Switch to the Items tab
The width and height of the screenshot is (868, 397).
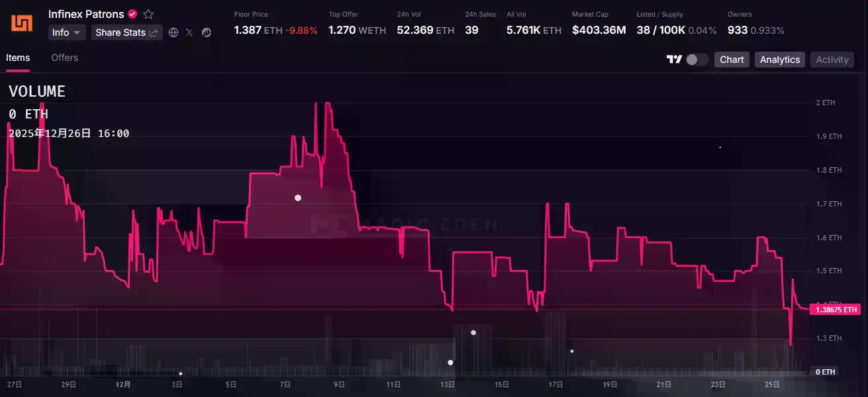[x=18, y=58]
